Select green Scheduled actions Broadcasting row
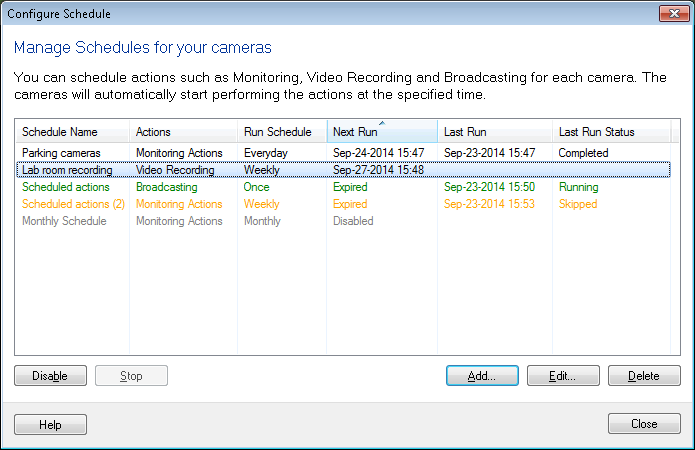695x450 pixels. click(x=66, y=187)
